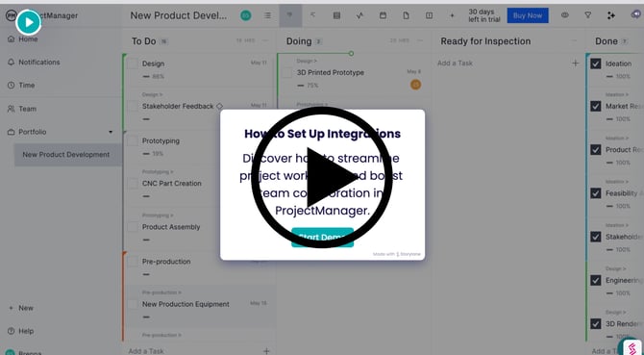Click the Pre-production breadcrumb above New Production Equipment
This screenshot has height=355, width=644.
tap(161, 292)
